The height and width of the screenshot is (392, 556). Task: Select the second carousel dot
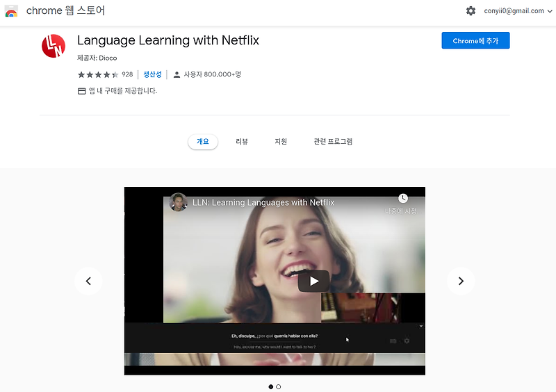point(279,386)
